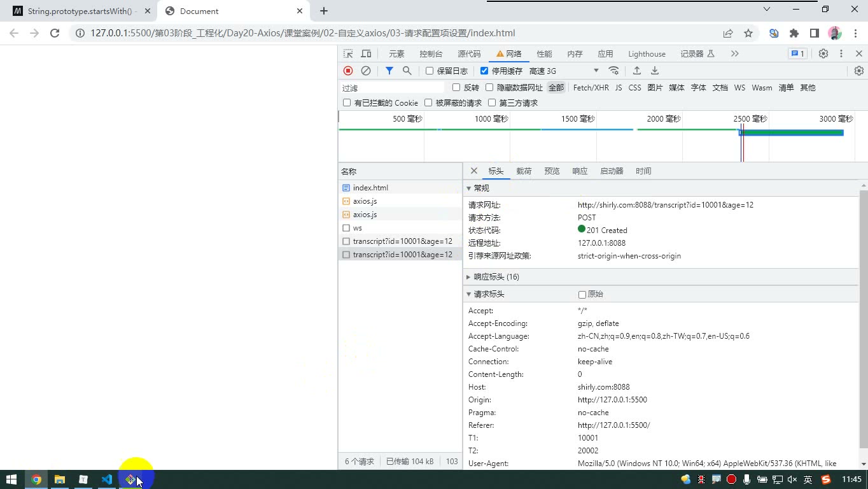Screen dimensions: 868x489
Task: Open network conditions Wi-Fi icon
Action: pos(613,71)
